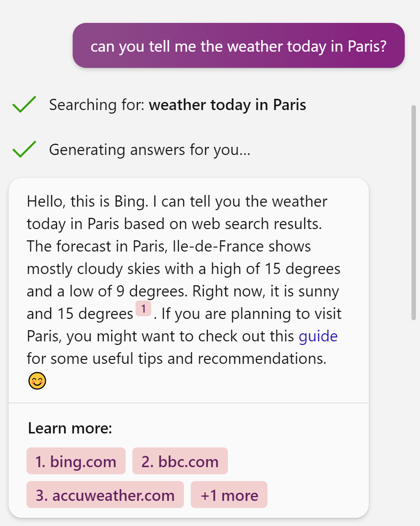Click the 'Right now, it is sunny' sentence

click(x=266, y=292)
